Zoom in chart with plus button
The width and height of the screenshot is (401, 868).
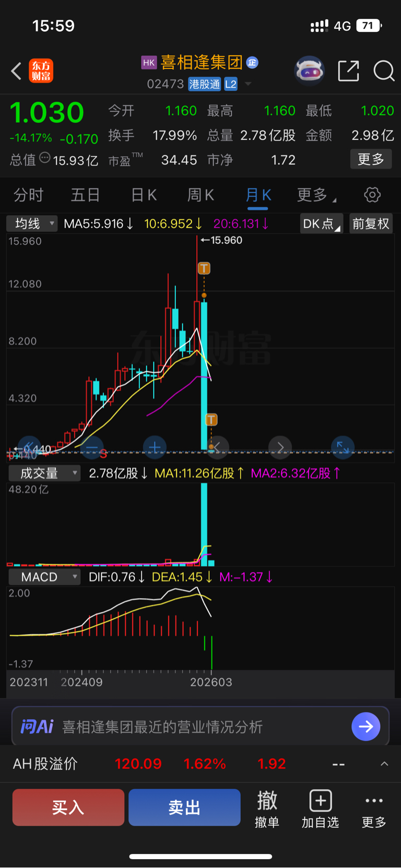tap(155, 448)
